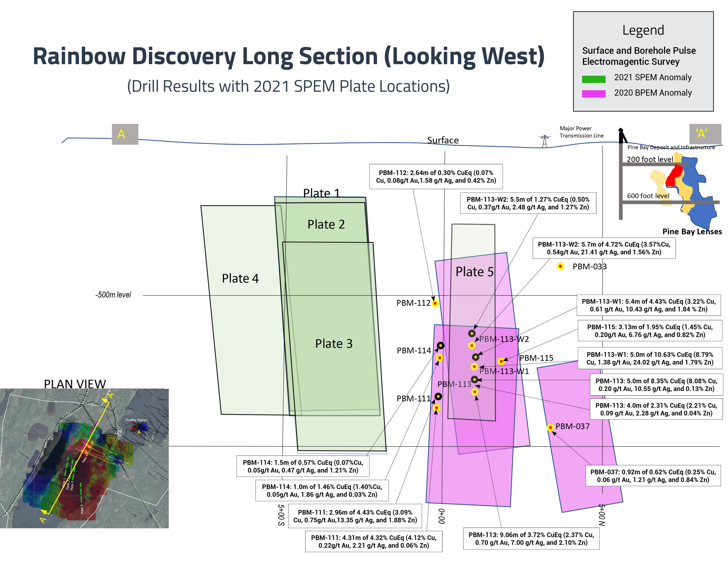
Task: Click the PBM-113-W2 5.5m assay callout
Action: [x=528, y=203]
